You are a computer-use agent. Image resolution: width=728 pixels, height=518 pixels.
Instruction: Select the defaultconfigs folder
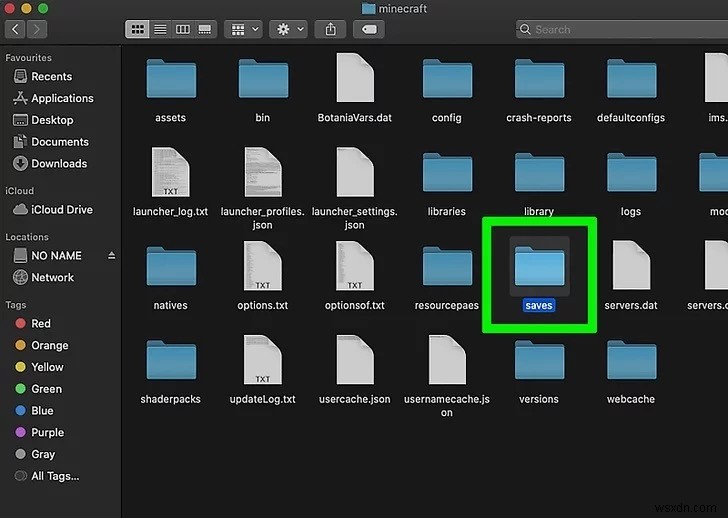(x=631, y=79)
